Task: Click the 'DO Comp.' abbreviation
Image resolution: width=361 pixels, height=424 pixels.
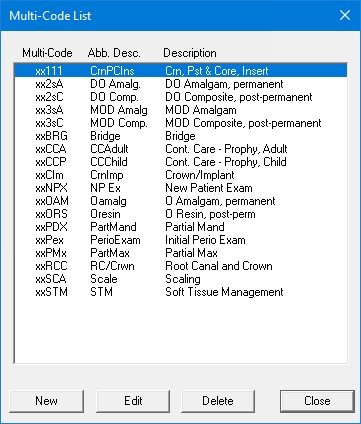Action: [114, 97]
